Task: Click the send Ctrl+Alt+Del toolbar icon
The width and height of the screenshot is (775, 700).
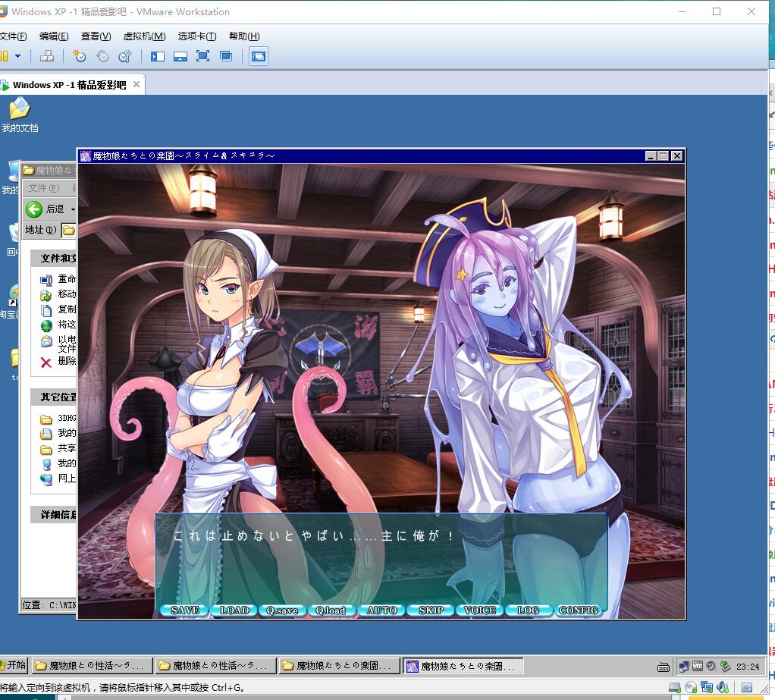Action: coord(46,56)
